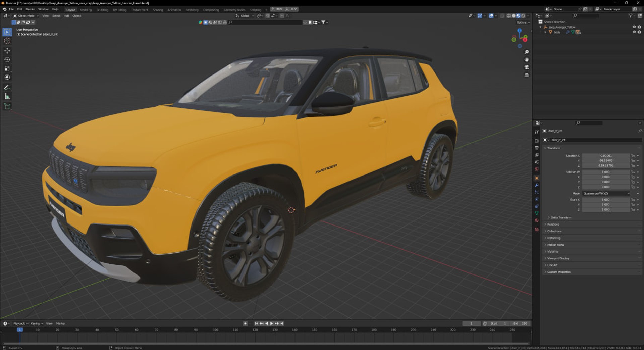
Task: Choose the Scale tool
Action: [x=7, y=68]
